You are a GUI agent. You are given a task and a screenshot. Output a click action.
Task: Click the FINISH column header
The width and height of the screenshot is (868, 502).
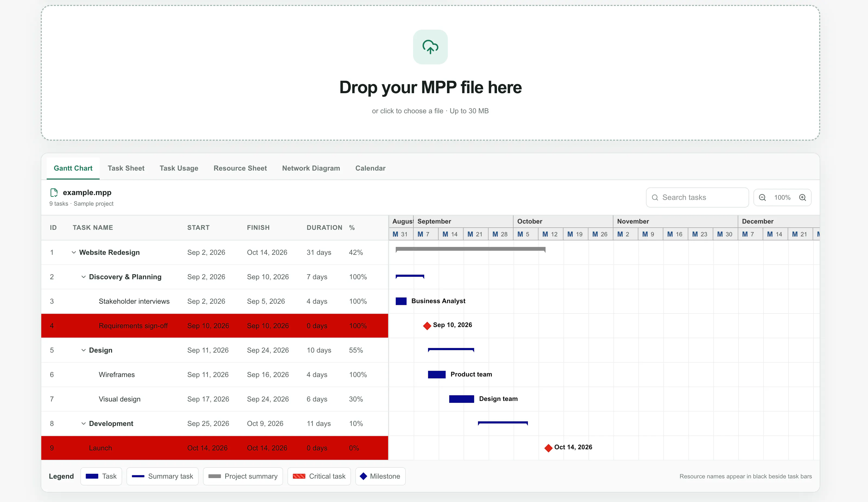click(x=258, y=228)
